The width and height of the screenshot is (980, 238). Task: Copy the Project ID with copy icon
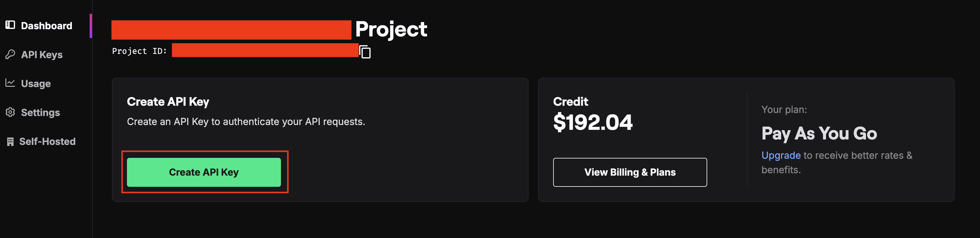pyautogui.click(x=365, y=52)
